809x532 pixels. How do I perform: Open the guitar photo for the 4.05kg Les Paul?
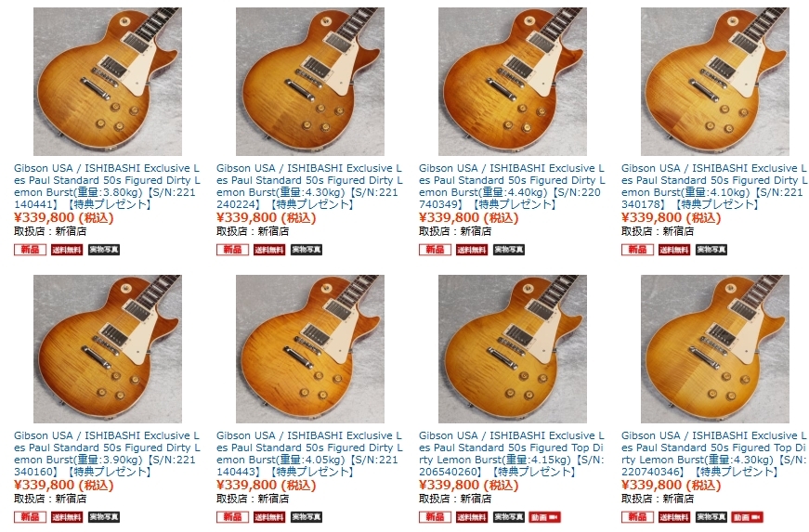coord(309,349)
